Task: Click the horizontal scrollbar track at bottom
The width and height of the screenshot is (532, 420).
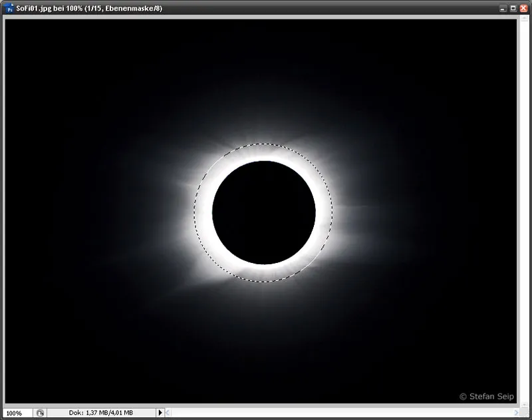Action: [x=332, y=413]
